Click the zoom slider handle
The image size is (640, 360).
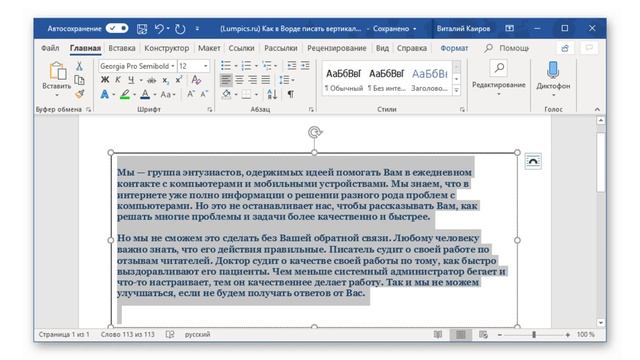tap(534, 335)
